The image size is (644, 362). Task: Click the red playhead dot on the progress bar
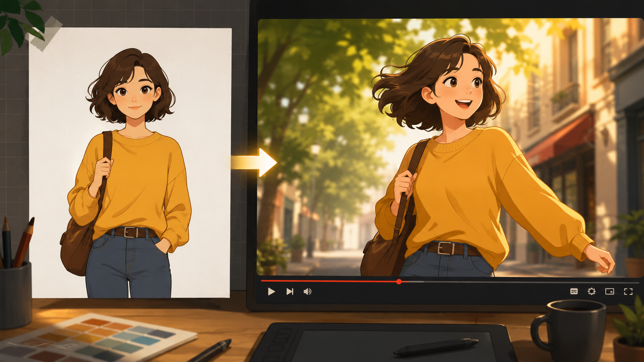(x=399, y=282)
